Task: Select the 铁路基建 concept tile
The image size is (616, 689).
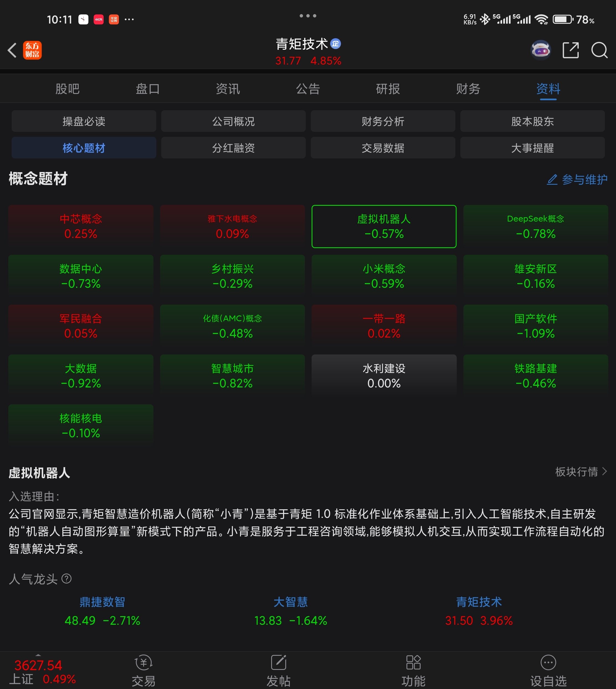Action: (535, 376)
